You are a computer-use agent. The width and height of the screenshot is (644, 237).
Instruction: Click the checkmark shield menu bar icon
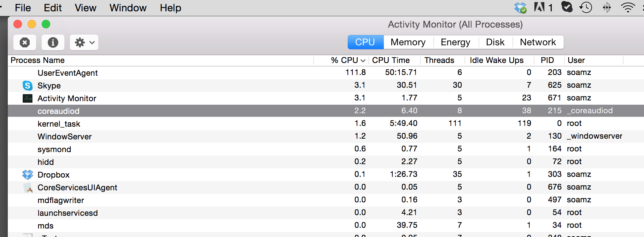(x=567, y=7)
